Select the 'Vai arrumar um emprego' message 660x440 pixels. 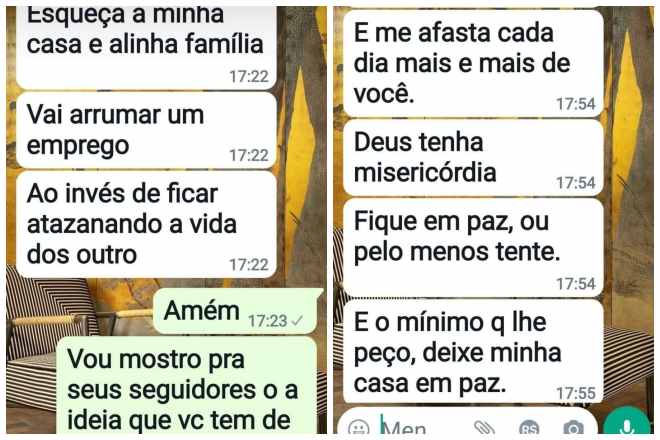click(146, 131)
